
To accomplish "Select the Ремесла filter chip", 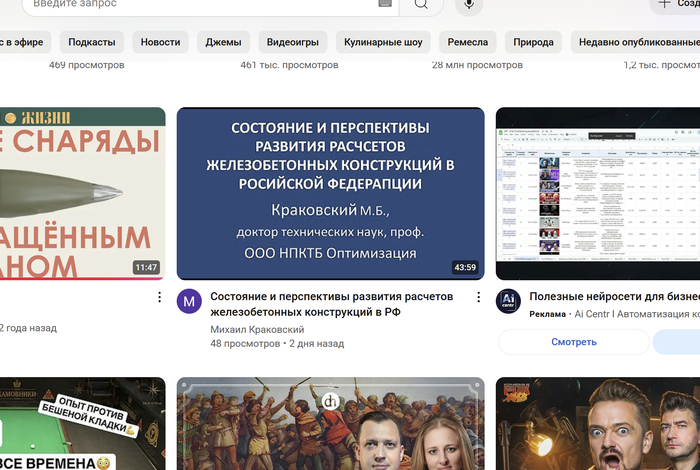I will click(467, 42).
